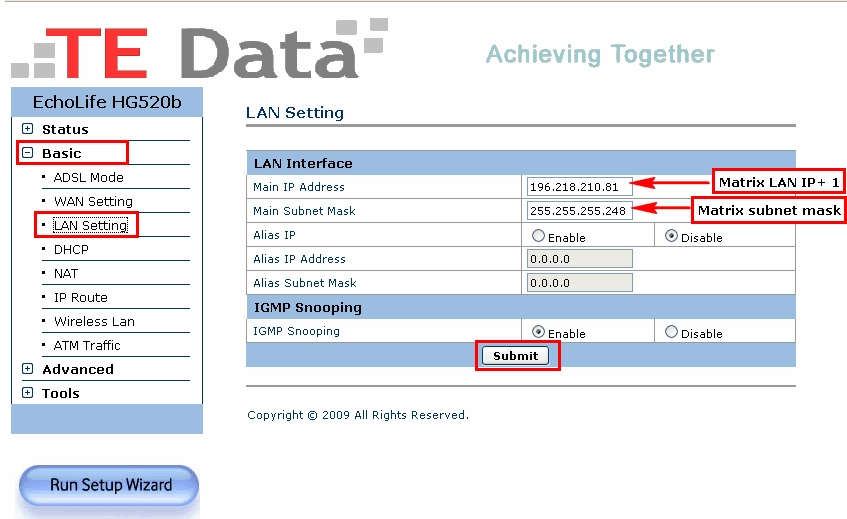Enable the Alias IP option
This screenshot has height=519, width=847.
point(539,237)
